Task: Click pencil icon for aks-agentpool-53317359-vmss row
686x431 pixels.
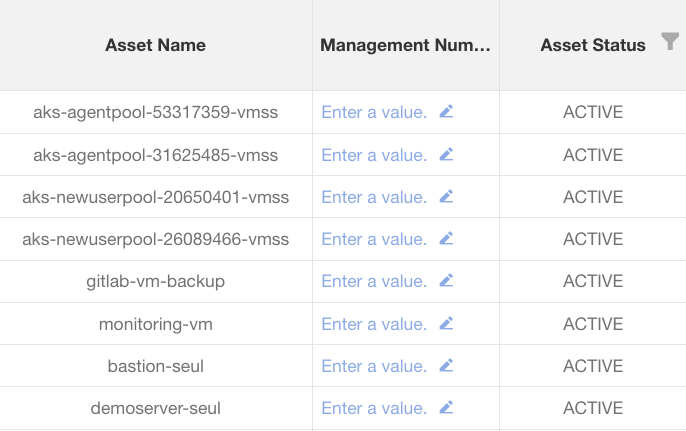Action: [x=446, y=112]
